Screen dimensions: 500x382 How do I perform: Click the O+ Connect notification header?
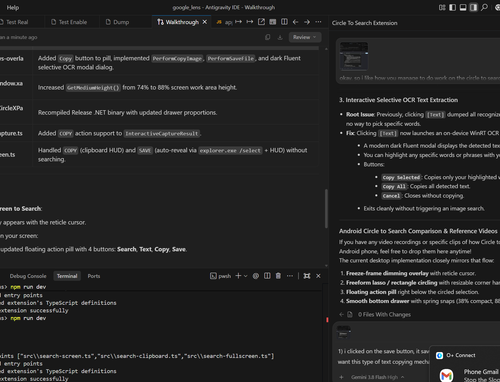click(x=461, y=355)
